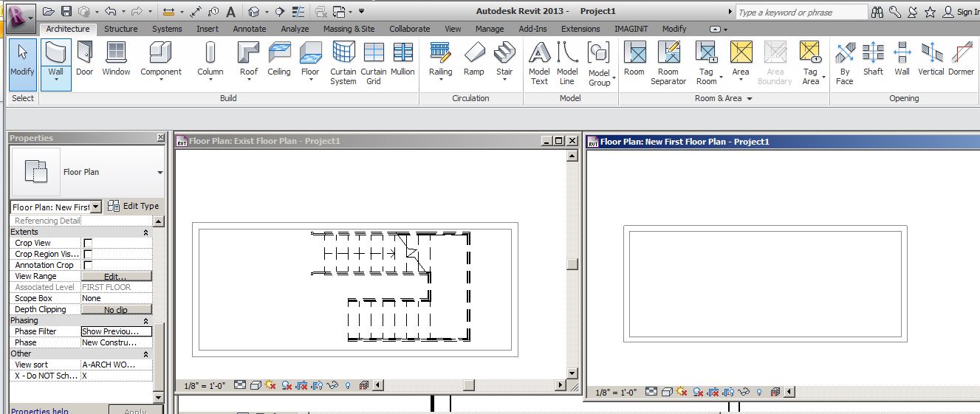This screenshot has height=414, width=980.
Task: Click the Phase Filter 'Show Previous' value field
Action: pos(116,331)
